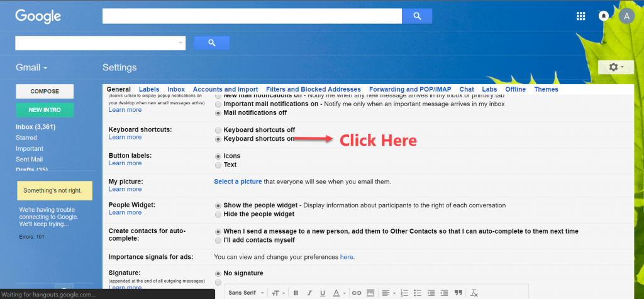Image resolution: width=644 pixels, height=299 pixels.
Task: Click the NEW INTRO button
Action: 45,110
